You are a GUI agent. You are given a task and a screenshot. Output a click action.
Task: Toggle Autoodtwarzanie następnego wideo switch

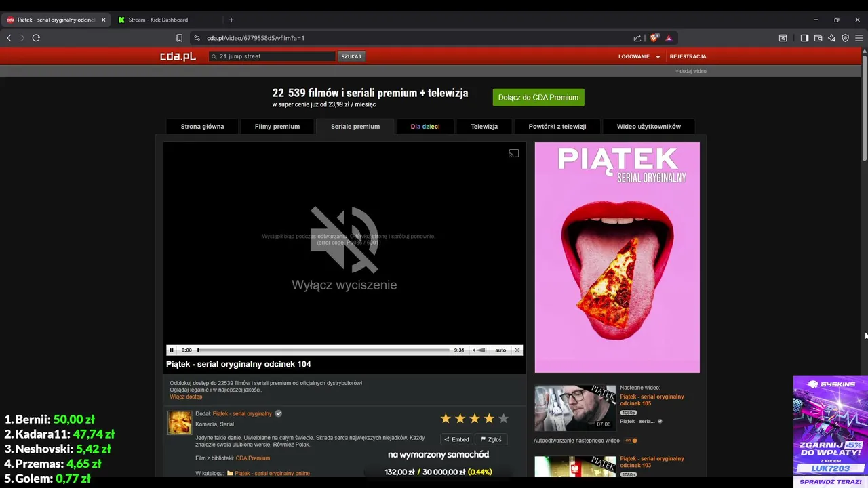631,441
